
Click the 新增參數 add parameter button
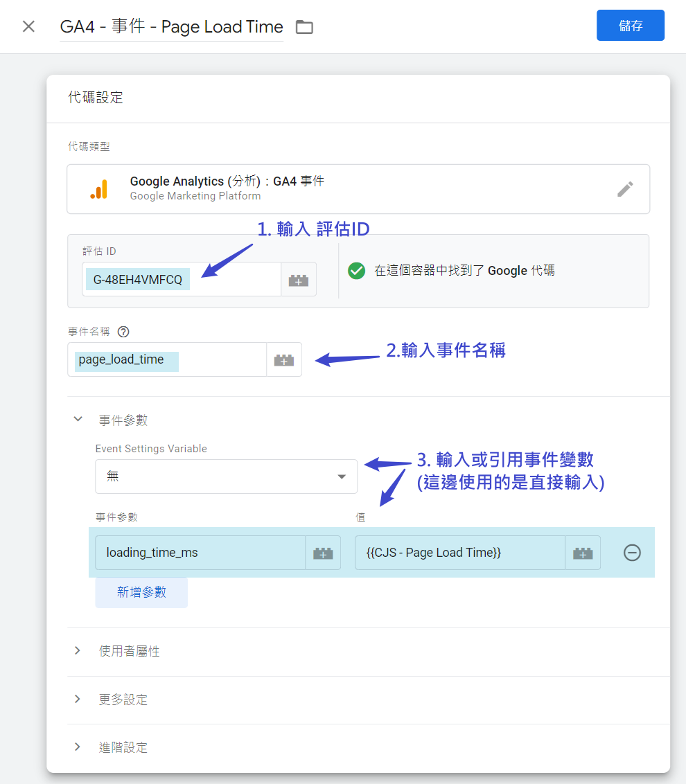pyautogui.click(x=141, y=592)
